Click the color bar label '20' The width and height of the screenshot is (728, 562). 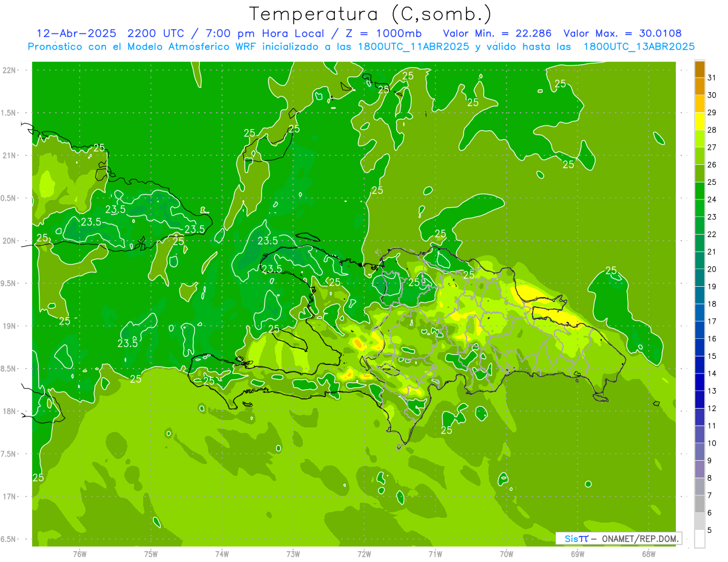point(712,269)
